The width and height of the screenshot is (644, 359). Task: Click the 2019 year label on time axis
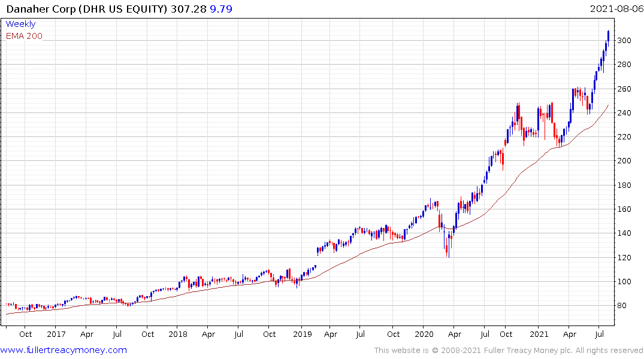coord(303,334)
